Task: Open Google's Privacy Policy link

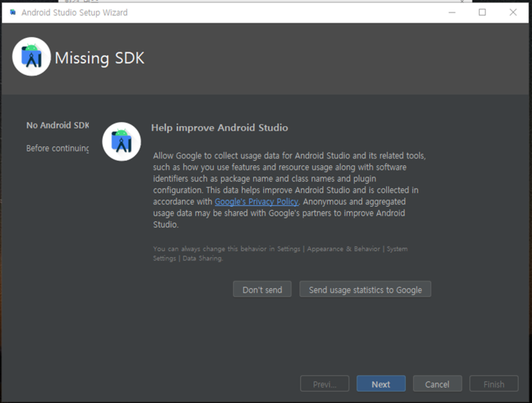Action: coord(257,202)
